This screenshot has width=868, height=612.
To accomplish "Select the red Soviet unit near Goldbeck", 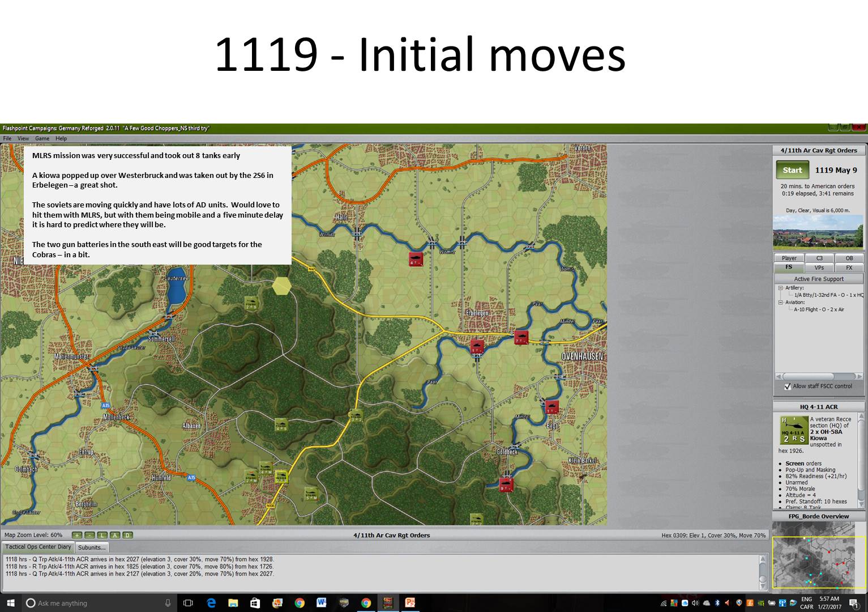I will [506, 484].
